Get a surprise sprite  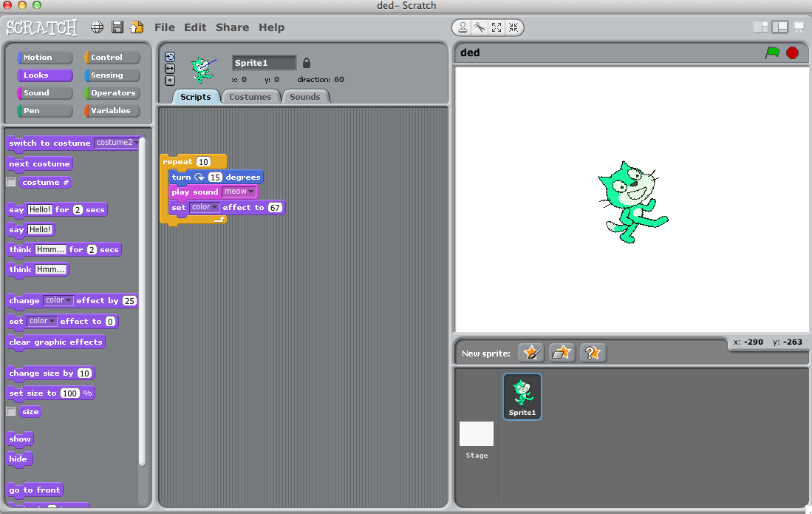pyautogui.click(x=593, y=353)
